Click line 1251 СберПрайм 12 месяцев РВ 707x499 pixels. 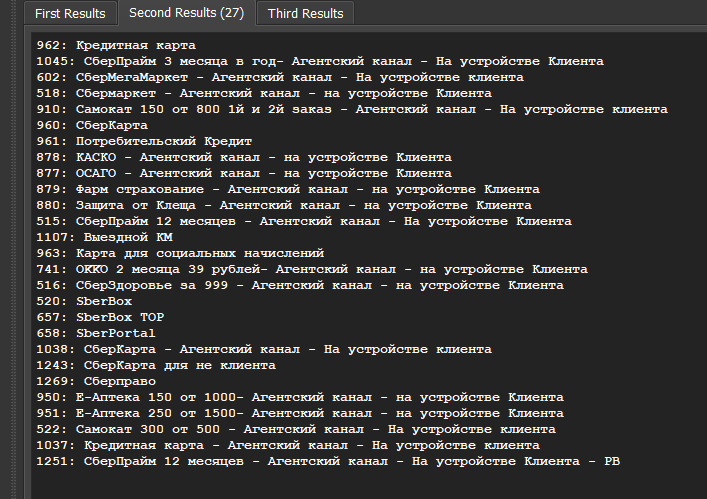(328, 461)
